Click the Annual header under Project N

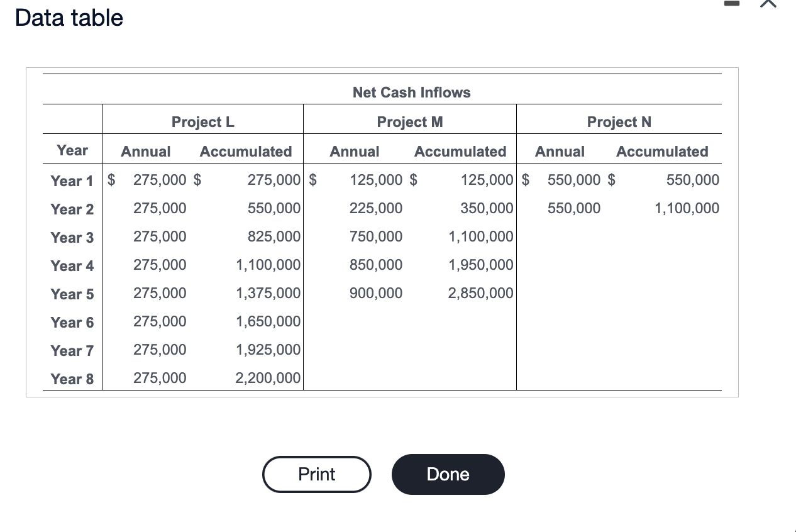pos(559,151)
